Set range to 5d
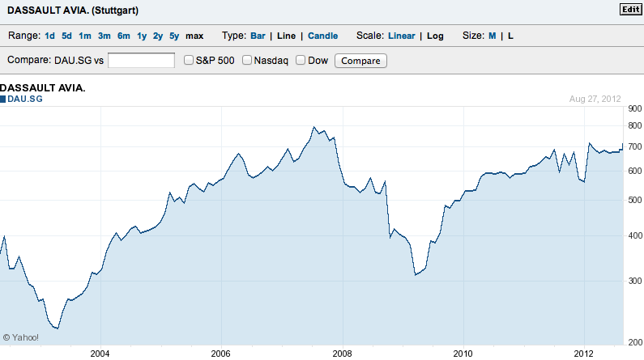The height and width of the screenshot is (360, 644). (66, 36)
